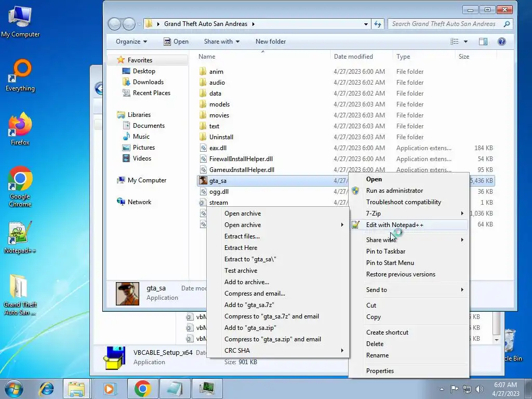Click the gta_sa thumbnail in details pane
The width and height of the screenshot is (532, 399).
pos(128,294)
